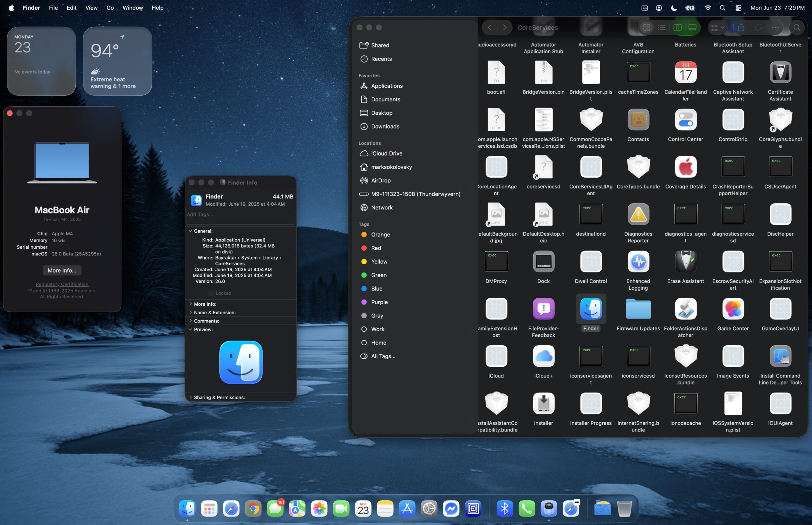Open Control Center from menu bar

[738, 8]
